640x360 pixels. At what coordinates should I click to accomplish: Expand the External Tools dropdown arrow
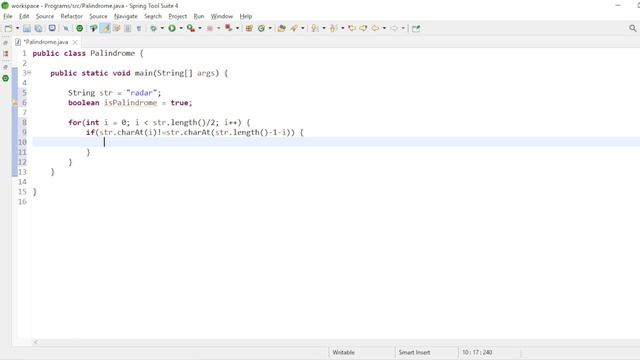tap(237, 28)
